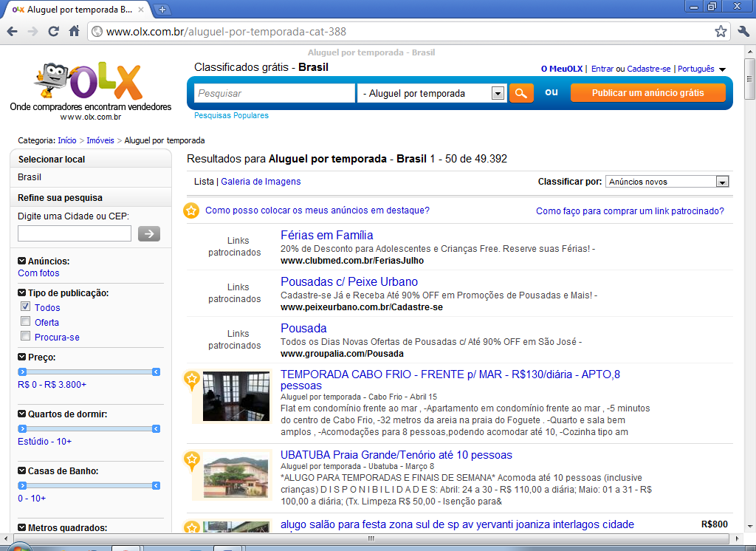Image resolution: width=756 pixels, height=551 pixels.
Task: Click Ubatuba listing thumbnail photo
Action: click(x=236, y=475)
